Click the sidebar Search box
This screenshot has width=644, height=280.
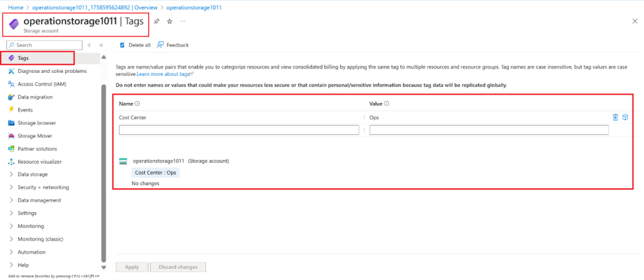tap(45, 45)
